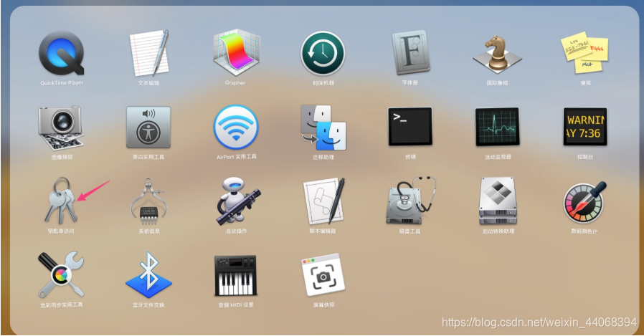This screenshot has width=644, height=336.
Task: Launch Image Capture (图像捕捉) camera icon
Action: 61,128
